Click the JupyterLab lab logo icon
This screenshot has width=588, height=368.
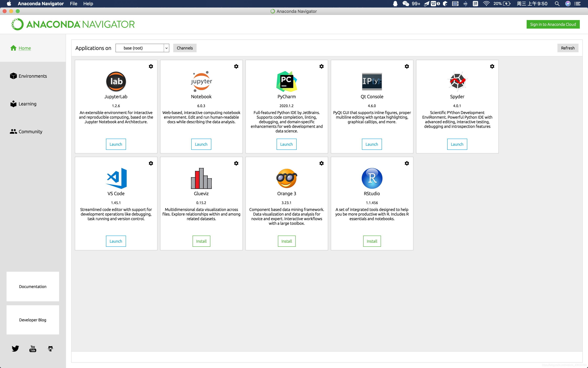tap(116, 81)
